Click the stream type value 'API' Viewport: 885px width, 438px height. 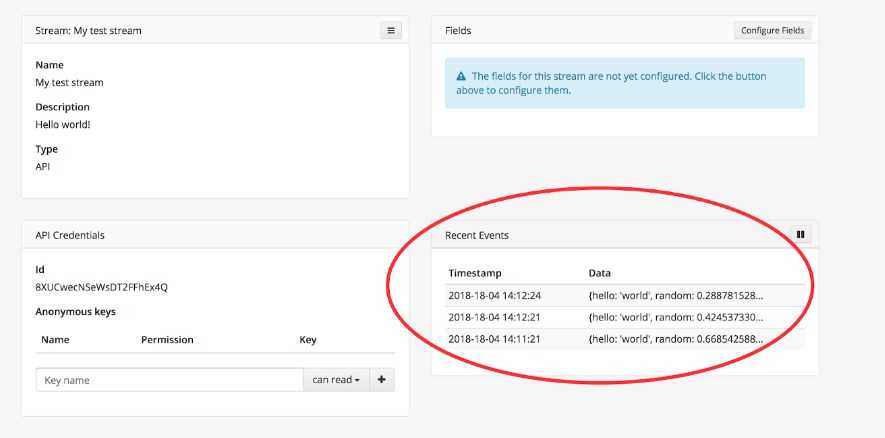pyautogui.click(x=43, y=167)
